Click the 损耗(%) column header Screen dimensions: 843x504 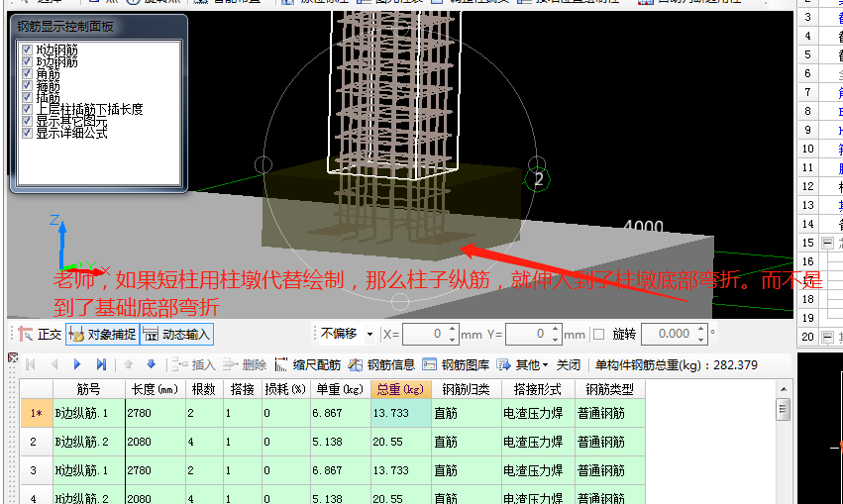[285, 389]
